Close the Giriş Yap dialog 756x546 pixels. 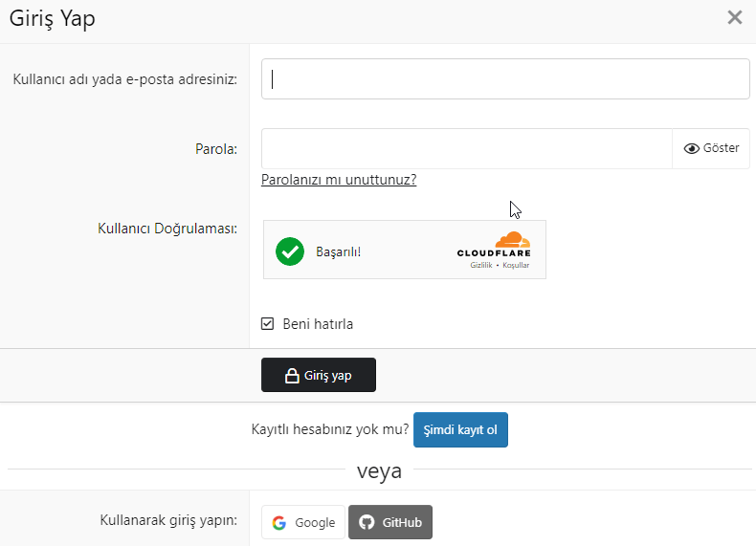(x=735, y=18)
